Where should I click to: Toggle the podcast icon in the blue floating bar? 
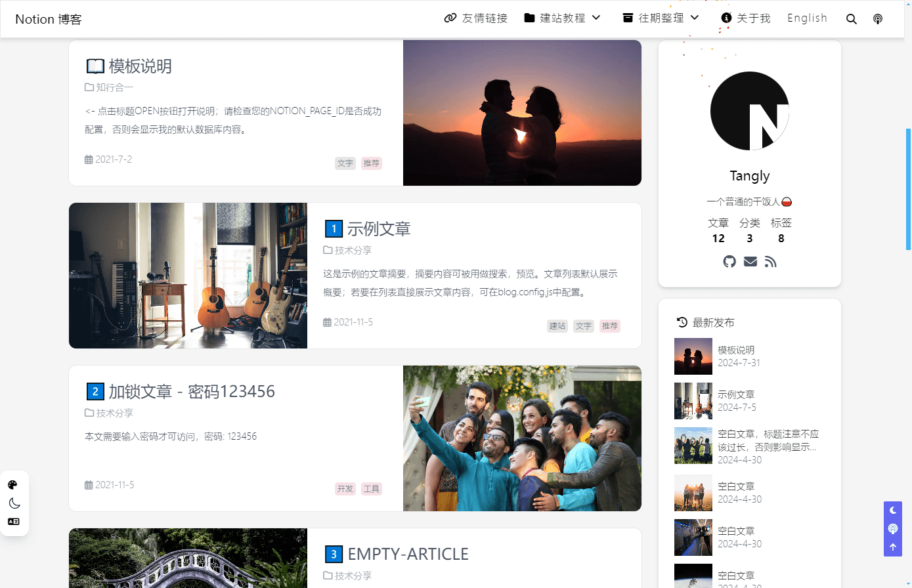point(892,528)
